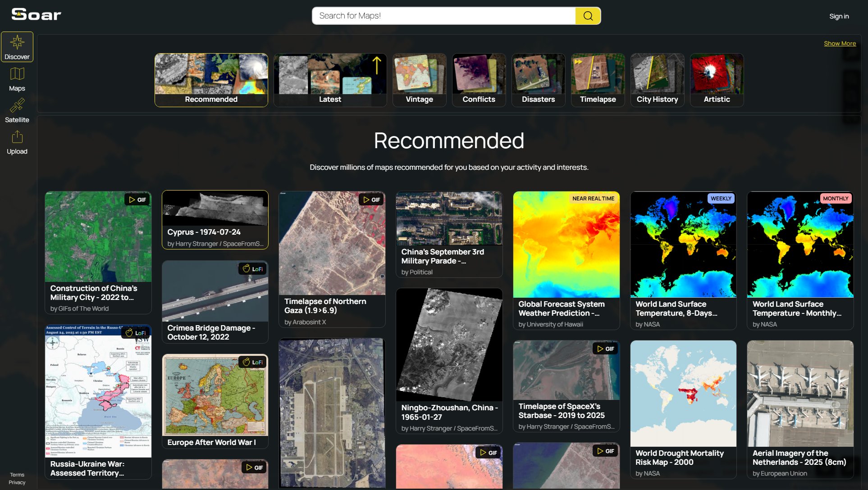Open the Terms link
The image size is (868, 490).
pos(17,475)
